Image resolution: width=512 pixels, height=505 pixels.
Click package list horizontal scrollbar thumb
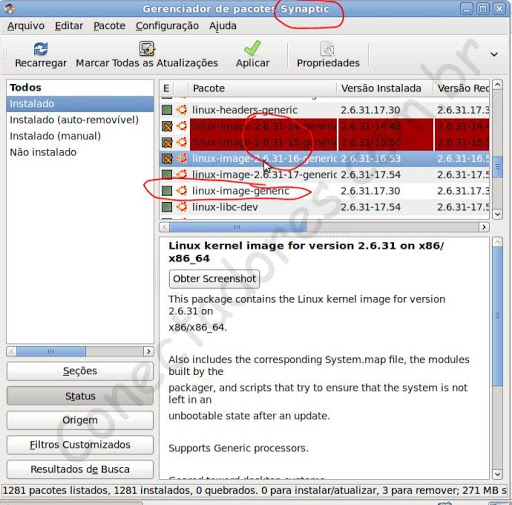point(238,227)
